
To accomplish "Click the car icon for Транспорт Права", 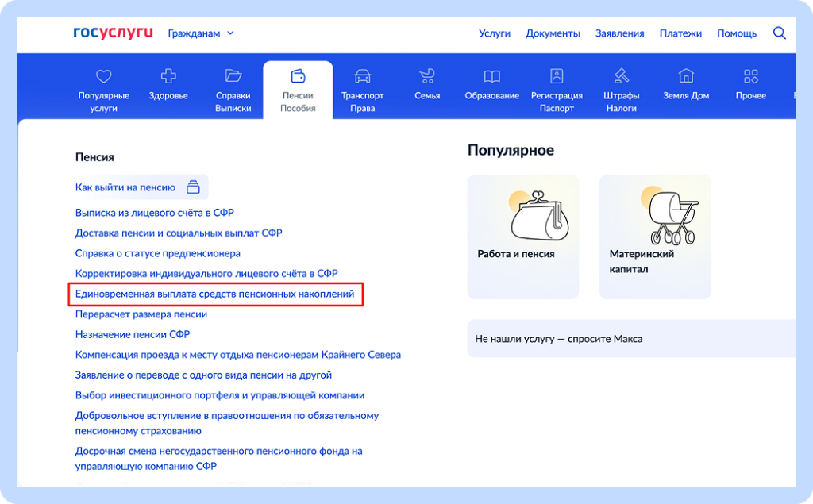I will 362,77.
